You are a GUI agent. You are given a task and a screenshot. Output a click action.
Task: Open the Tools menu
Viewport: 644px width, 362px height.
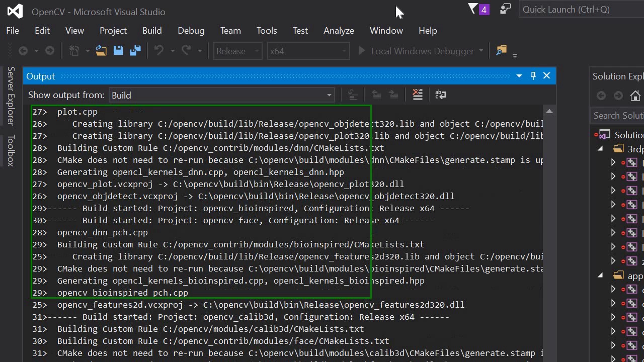coord(267,31)
